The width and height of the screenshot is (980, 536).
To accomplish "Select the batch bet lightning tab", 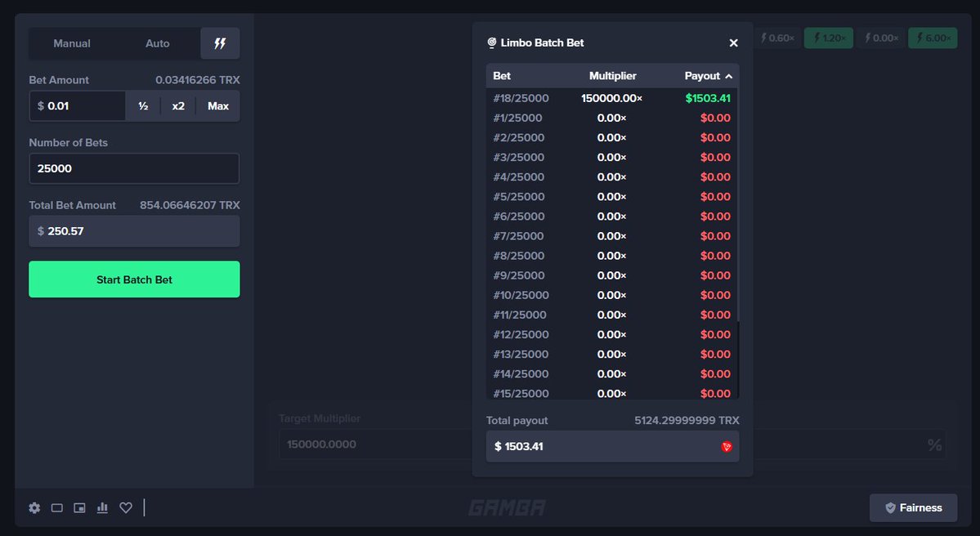I will click(220, 43).
